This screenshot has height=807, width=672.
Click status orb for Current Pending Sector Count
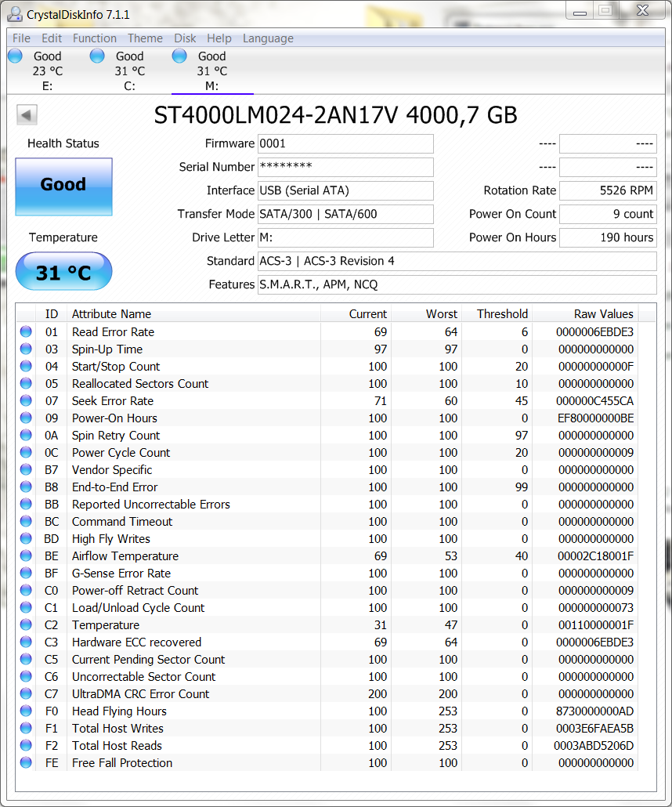click(x=26, y=659)
